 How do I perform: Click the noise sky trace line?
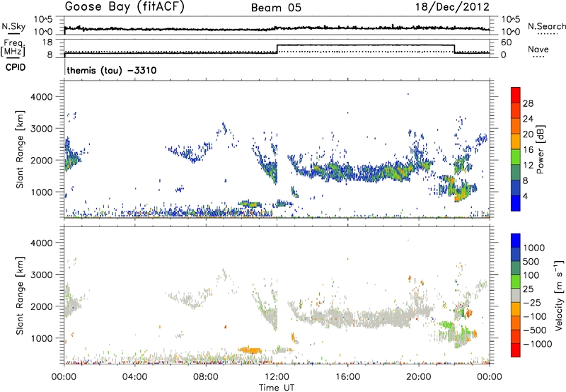coord(277,28)
